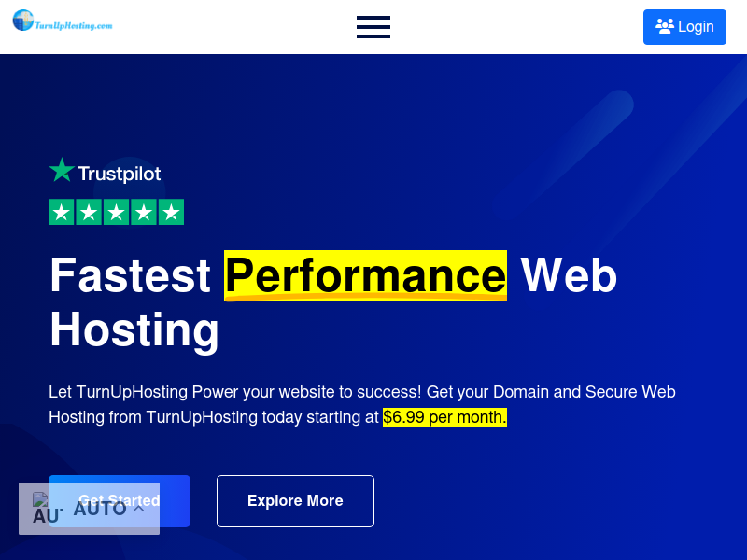Click the highlighted "Performance" heading word
The height and width of the screenshot is (560, 747).
coord(365,275)
